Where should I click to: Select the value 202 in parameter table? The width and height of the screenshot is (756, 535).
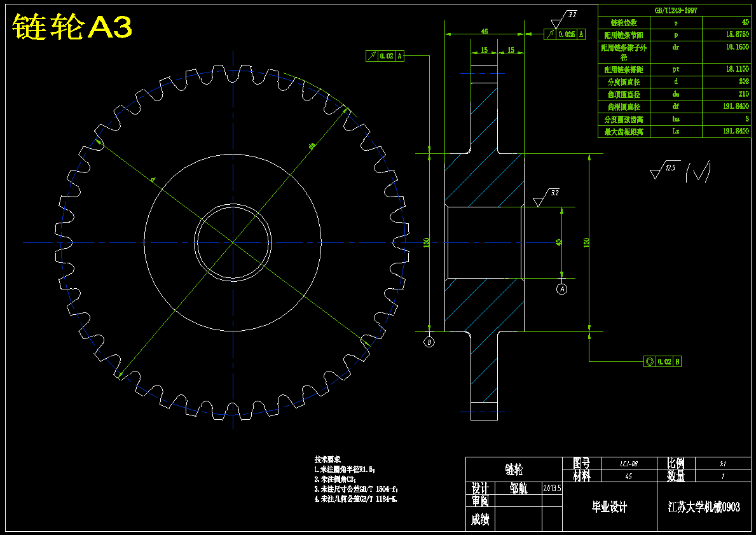point(744,81)
